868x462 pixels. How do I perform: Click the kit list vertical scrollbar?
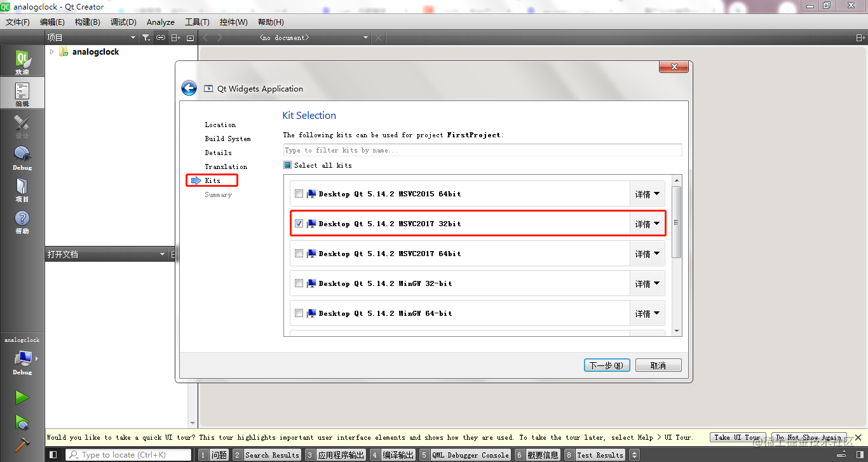click(676, 222)
